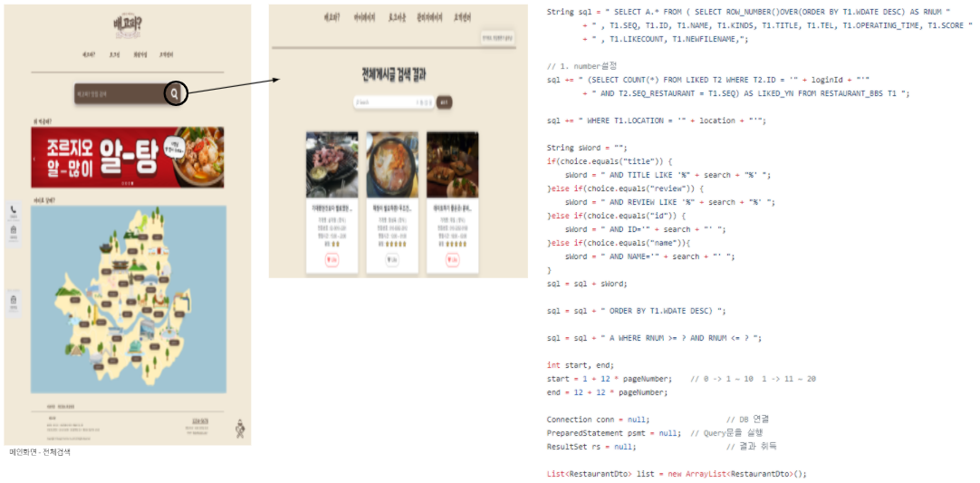Open 관리자페이지 in the search results navigation
Image resolution: width=980 pixels, height=483 pixels.
(429, 17)
